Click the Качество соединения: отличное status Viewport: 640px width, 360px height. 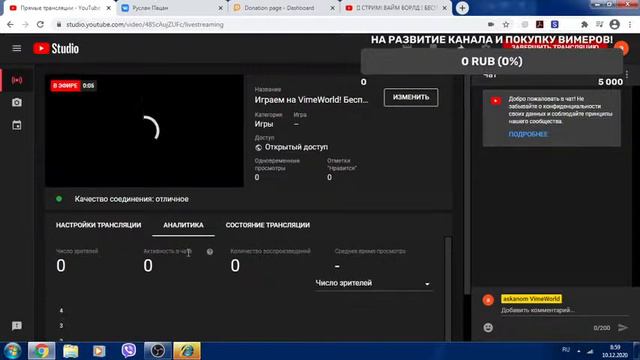tap(131, 199)
